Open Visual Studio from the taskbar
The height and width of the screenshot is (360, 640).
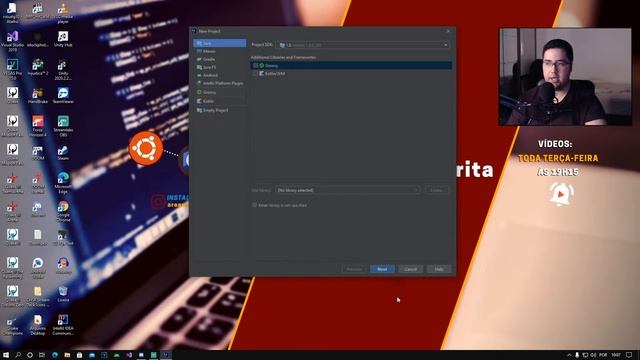[129, 355]
